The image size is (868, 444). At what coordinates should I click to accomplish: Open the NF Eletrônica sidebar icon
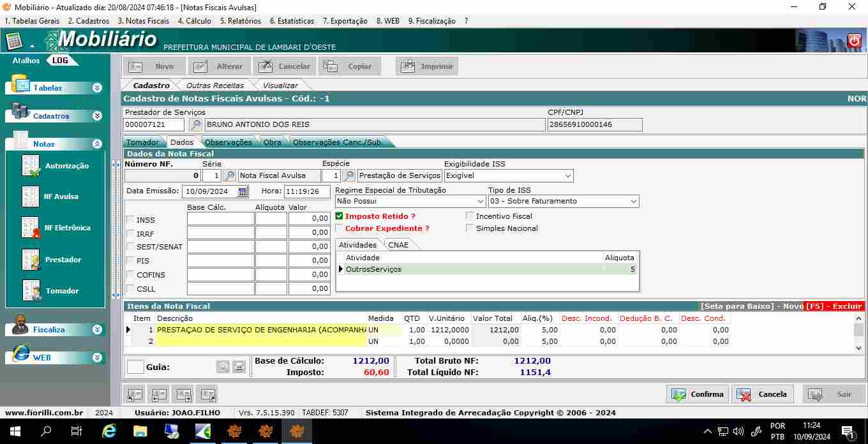pyautogui.click(x=31, y=228)
